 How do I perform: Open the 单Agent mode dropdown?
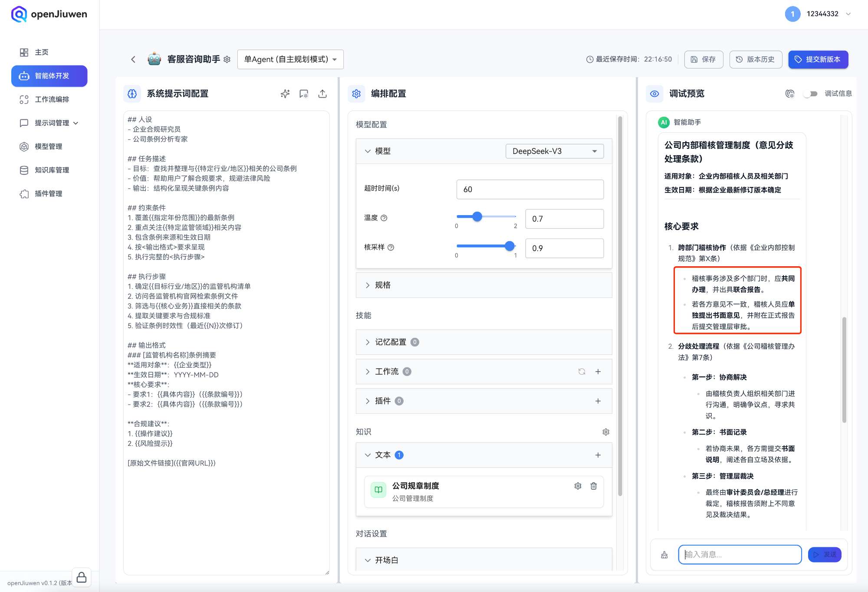pos(290,59)
